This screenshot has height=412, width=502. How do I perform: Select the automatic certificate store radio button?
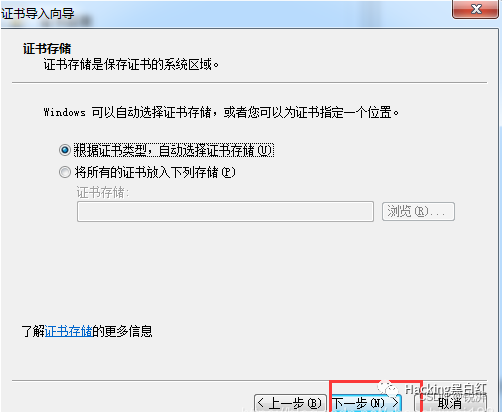[65, 150]
